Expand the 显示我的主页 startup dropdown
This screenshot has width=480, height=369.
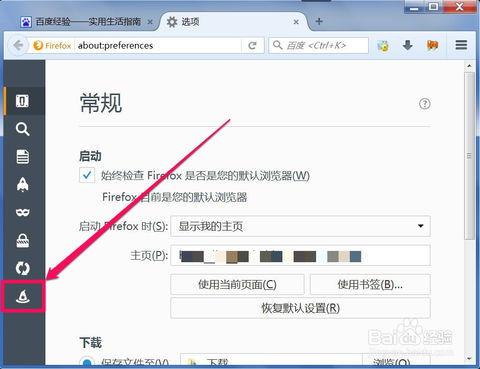(300, 226)
